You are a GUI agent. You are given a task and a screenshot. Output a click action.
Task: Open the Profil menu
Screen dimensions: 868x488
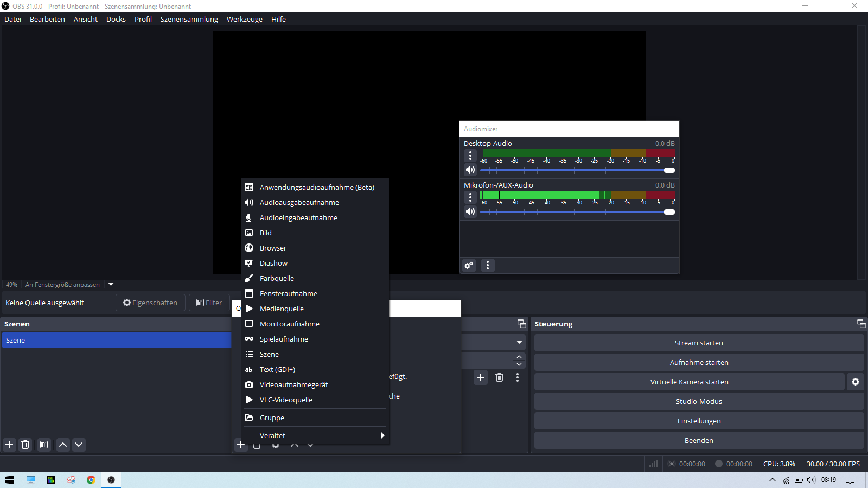pos(143,19)
